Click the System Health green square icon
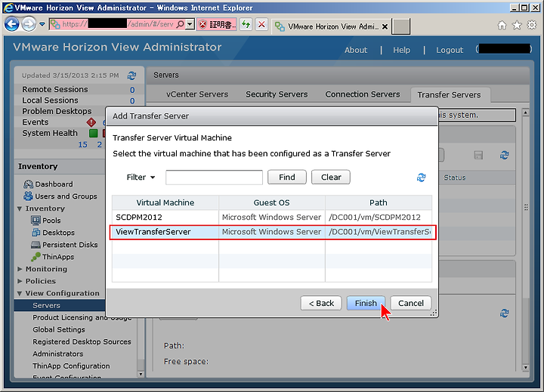 pyautogui.click(x=94, y=133)
